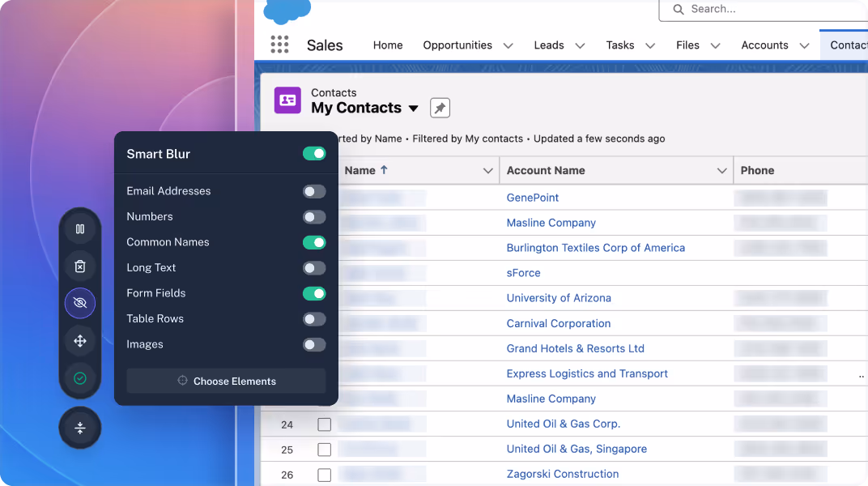Image resolution: width=868 pixels, height=486 pixels.
Task: Click the Choose Elements button
Action: tap(226, 381)
